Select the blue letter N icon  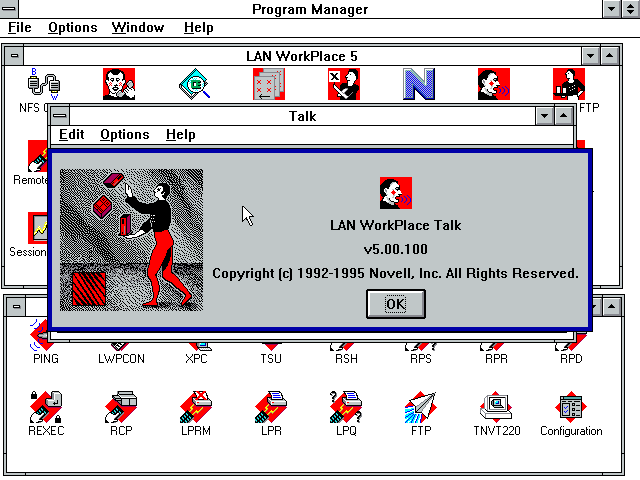[x=419, y=84]
